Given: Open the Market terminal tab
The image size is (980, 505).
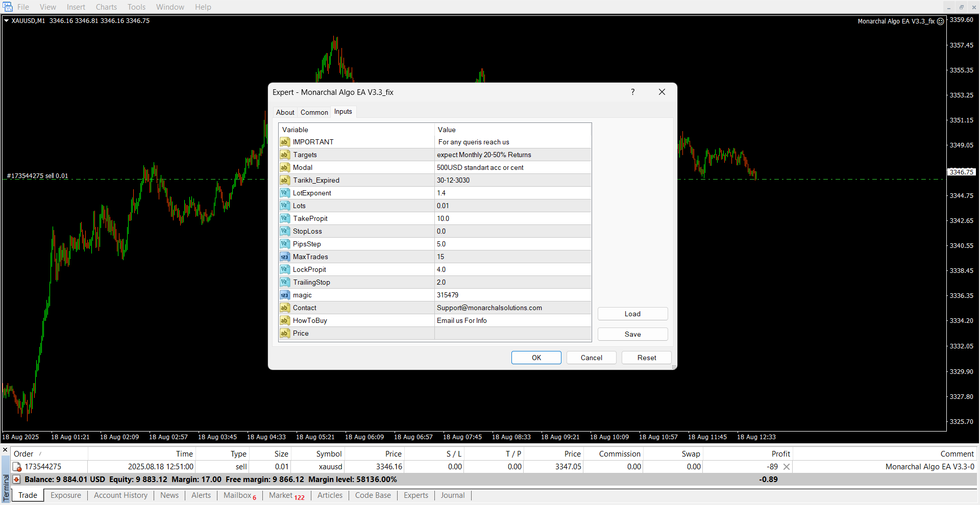Looking at the screenshot, I should click(286, 495).
